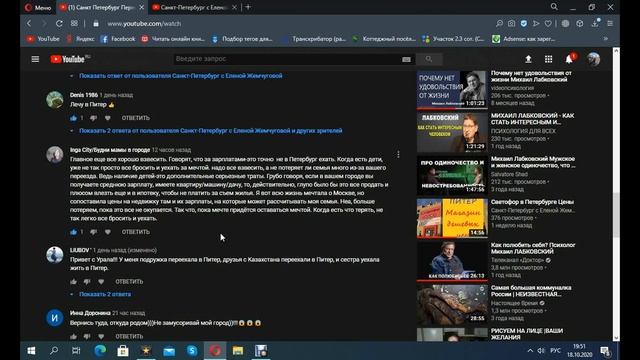Open the Inga City channel name

110,150
